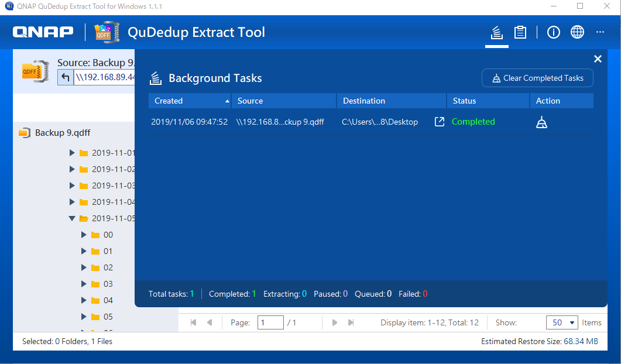Expand the 2019-11-03 folder

tap(72, 186)
